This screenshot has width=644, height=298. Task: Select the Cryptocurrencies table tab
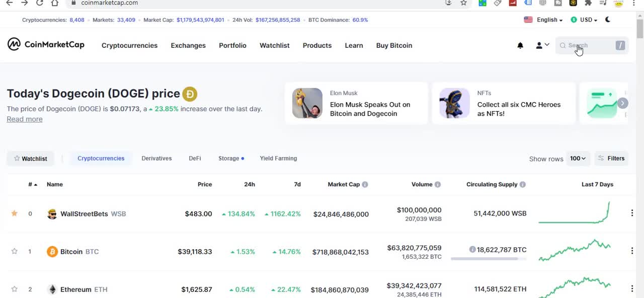[x=101, y=159]
